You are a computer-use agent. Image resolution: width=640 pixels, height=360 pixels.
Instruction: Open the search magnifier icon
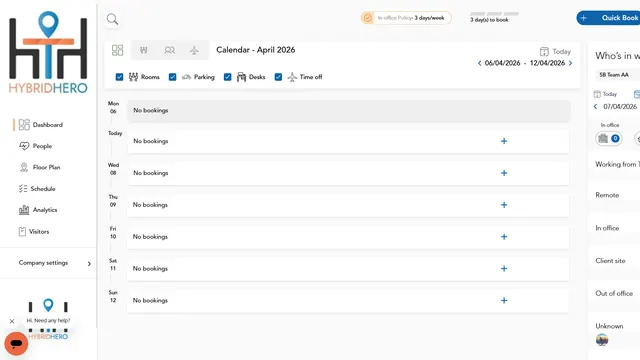(112, 19)
